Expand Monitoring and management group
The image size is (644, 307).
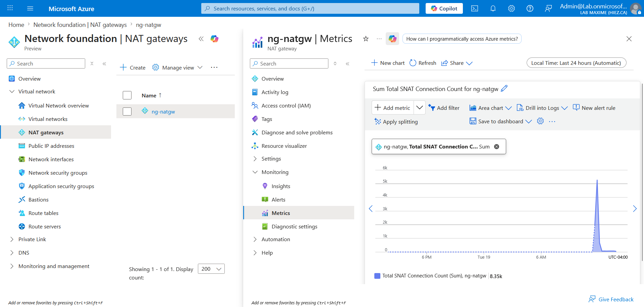(x=12, y=266)
